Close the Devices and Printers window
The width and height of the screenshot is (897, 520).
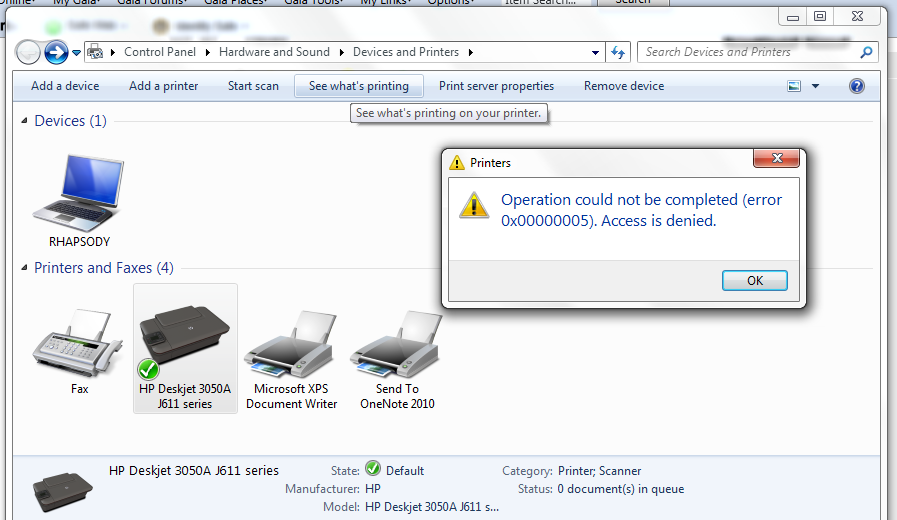(x=857, y=17)
